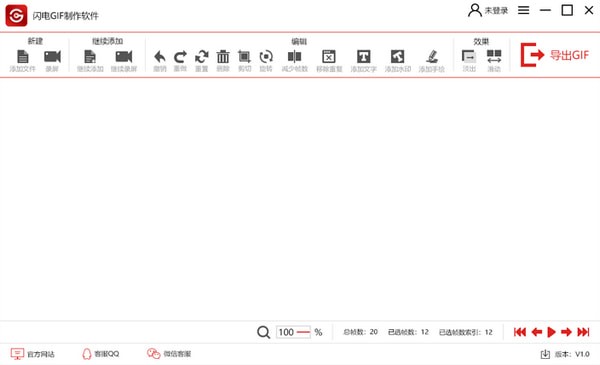This screenshot has height=365, width=600.
Task: Click the version V1.0 update link
Action: pyautogui.click(x=565, y=354)
